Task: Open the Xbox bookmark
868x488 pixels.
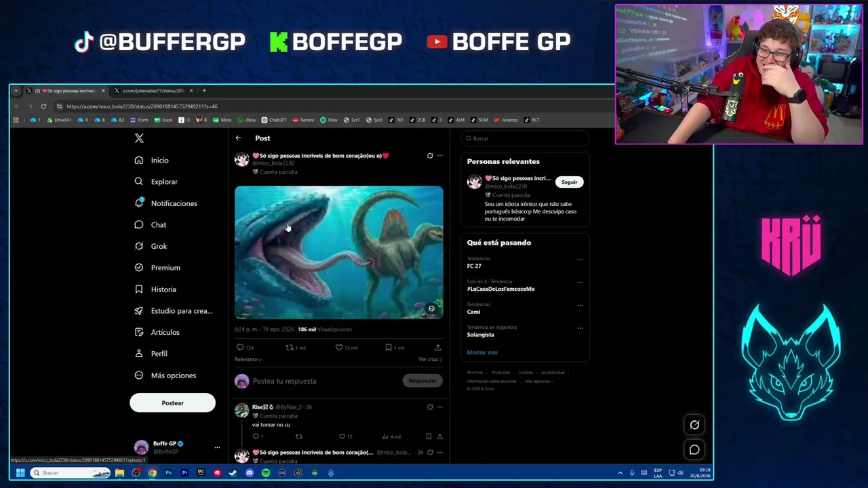Action: (247, 120)
